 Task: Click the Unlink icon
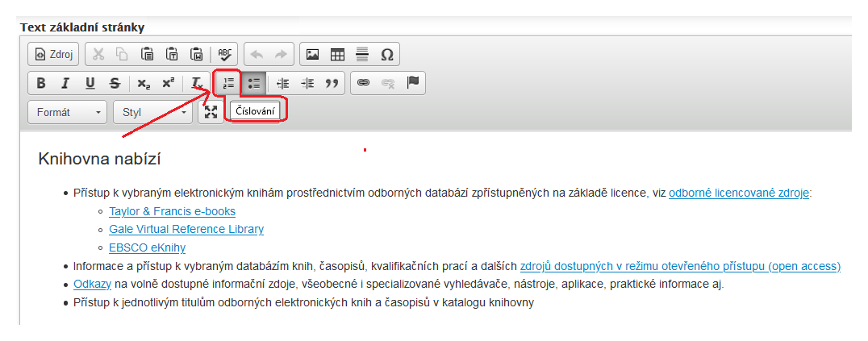click(x=388, y=83)
